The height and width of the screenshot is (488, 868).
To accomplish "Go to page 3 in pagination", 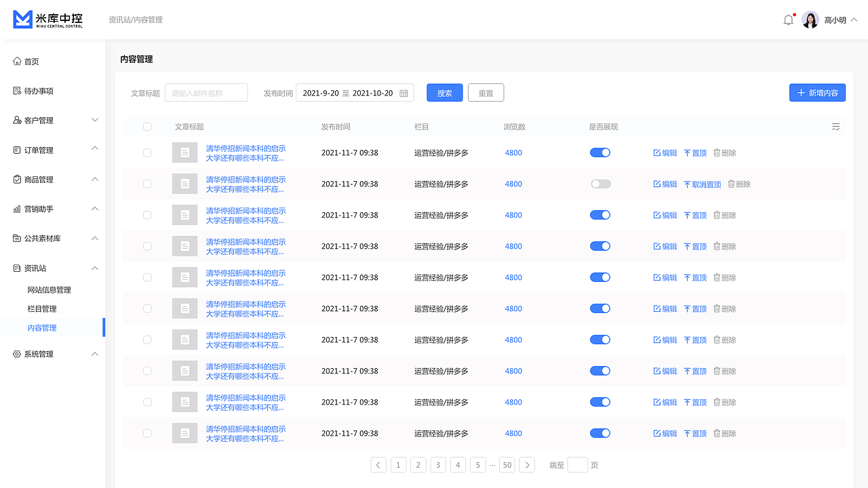I will 438,465.
